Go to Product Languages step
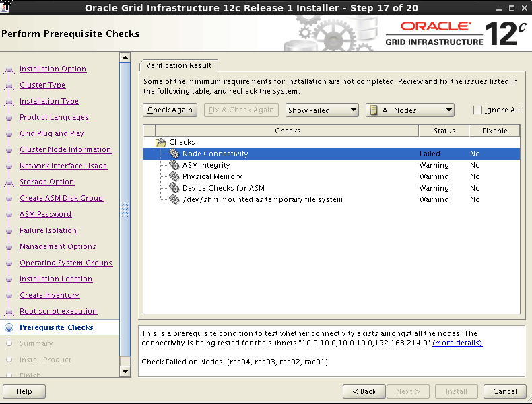Image resolution: width=532 pixels, height=404 pixels. coord(55,117)
